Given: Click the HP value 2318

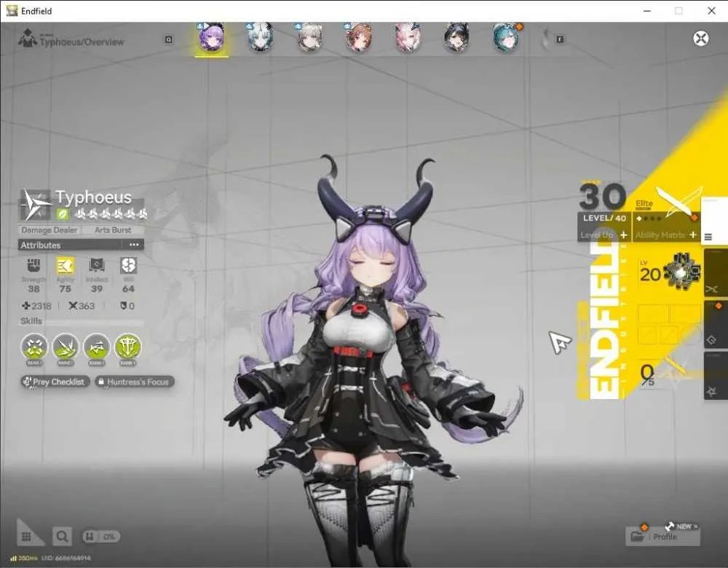Looking at the screenshot, I should tap(36, 306).
